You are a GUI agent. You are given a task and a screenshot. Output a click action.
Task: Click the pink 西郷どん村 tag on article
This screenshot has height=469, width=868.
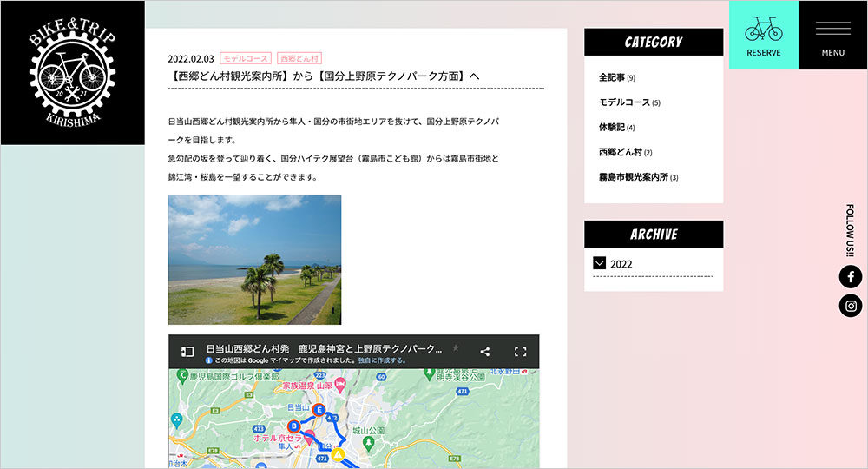pyautogui.click(x=299, y=58)
